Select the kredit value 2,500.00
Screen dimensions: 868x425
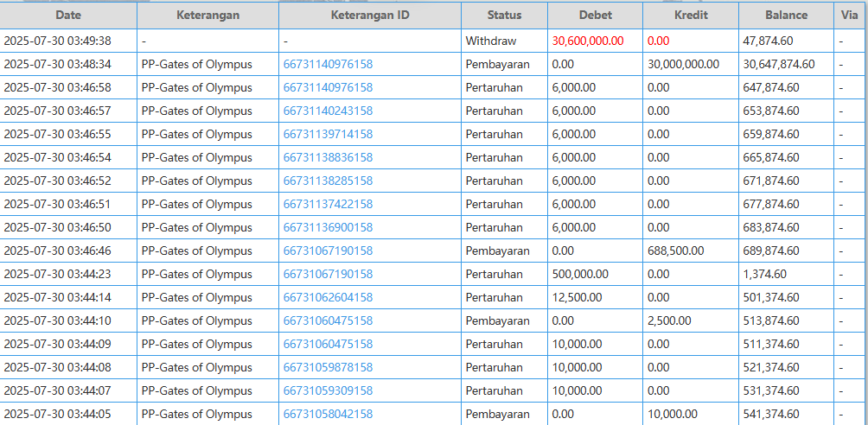click(x=668, y=320)
